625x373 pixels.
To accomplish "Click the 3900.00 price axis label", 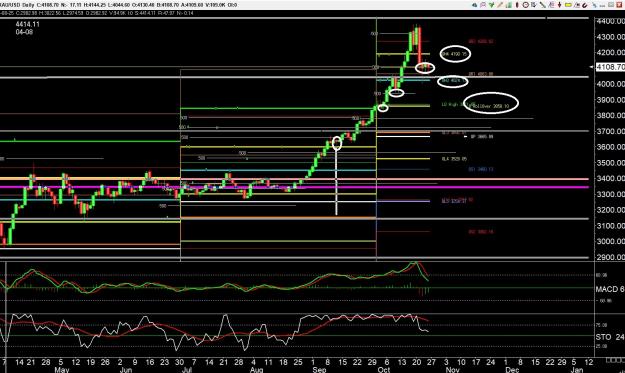I will pos(611,100).
